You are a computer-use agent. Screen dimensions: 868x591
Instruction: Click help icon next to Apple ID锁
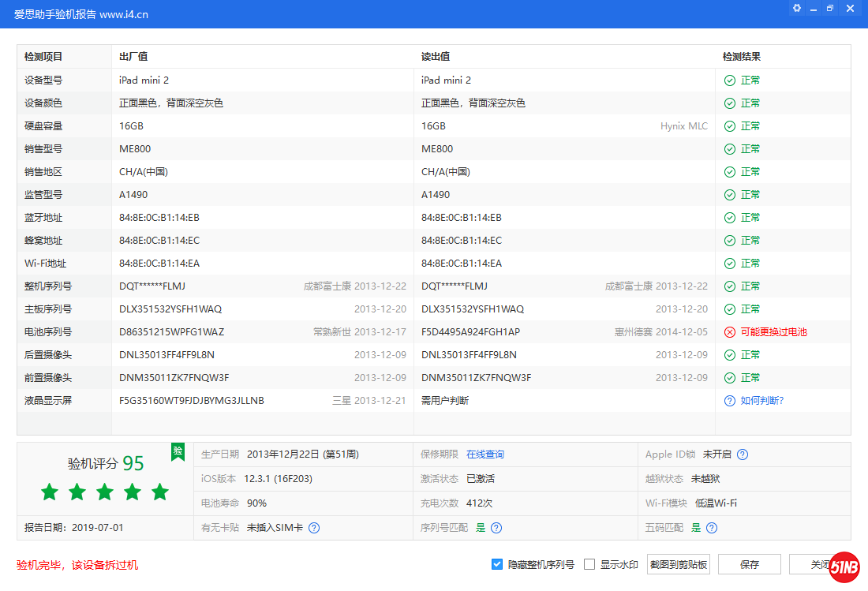[x=743, y=454]
